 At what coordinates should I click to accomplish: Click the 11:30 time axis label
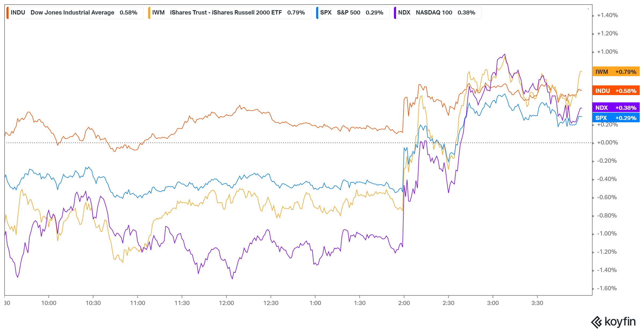182,303
